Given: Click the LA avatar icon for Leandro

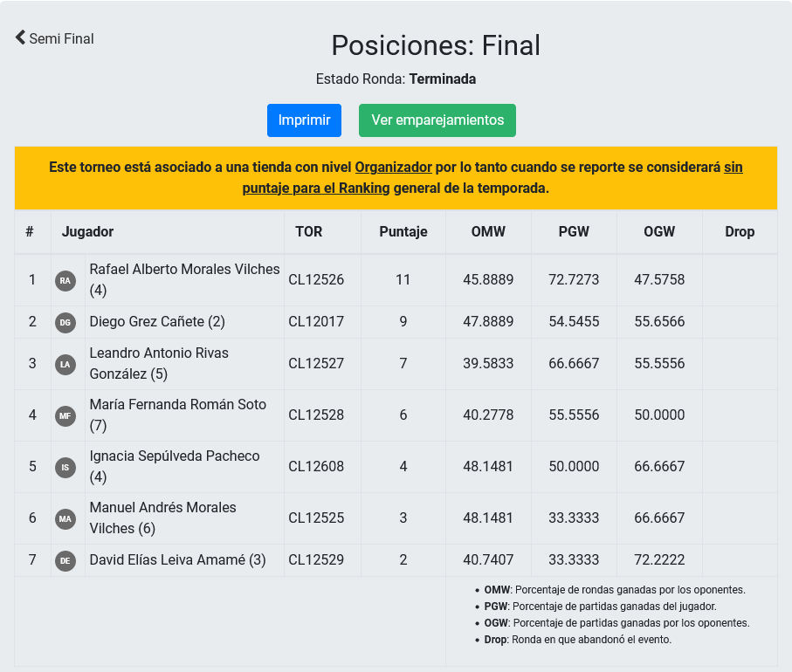Looking at the screenshot, I should [x=65, y=364].
